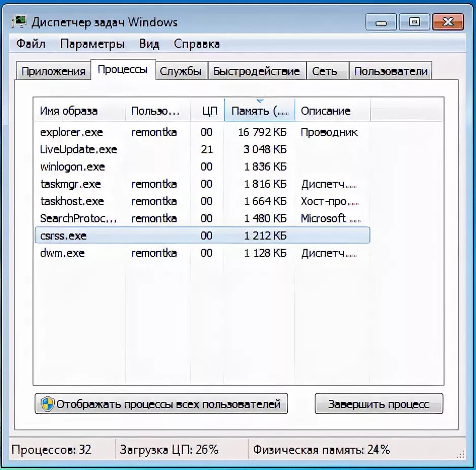Click Диспетч... description in dwm.exe row
The image size is (476, 470).
pos(329,253)
